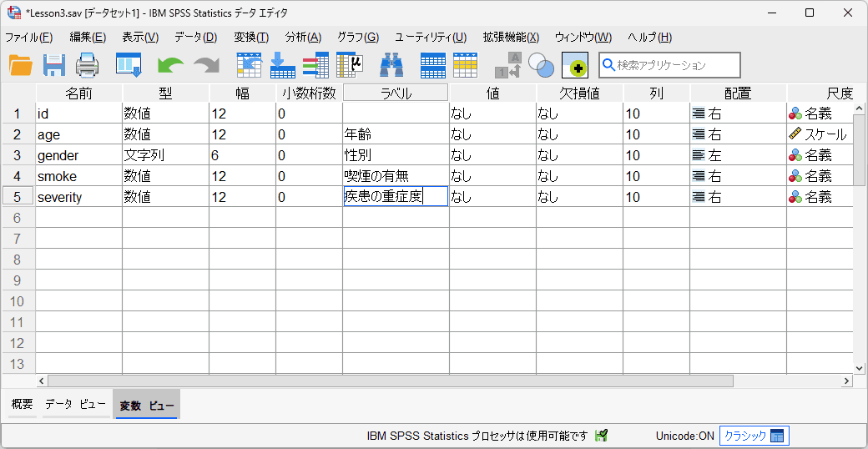
Task: Click the gray redo arrow icon
Action: 206,65
